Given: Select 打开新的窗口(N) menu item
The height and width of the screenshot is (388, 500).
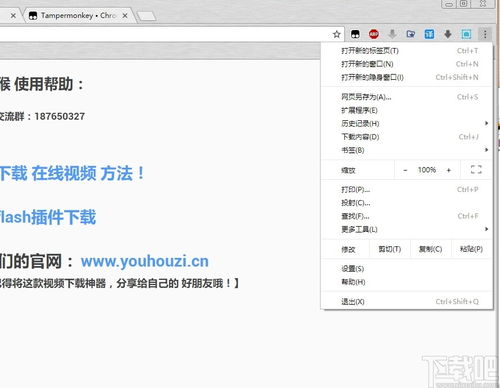Looking at the screenshot, I should coord(407,64).
